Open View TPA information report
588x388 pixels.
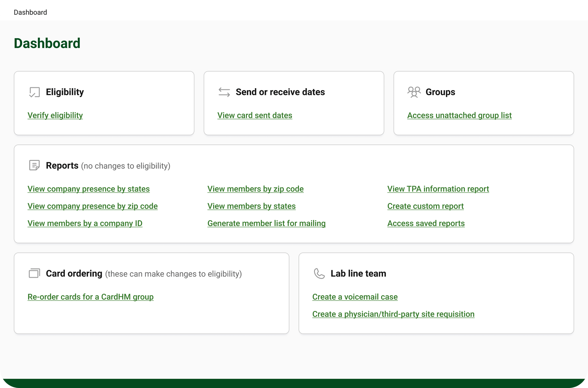[x=438, y=189]
